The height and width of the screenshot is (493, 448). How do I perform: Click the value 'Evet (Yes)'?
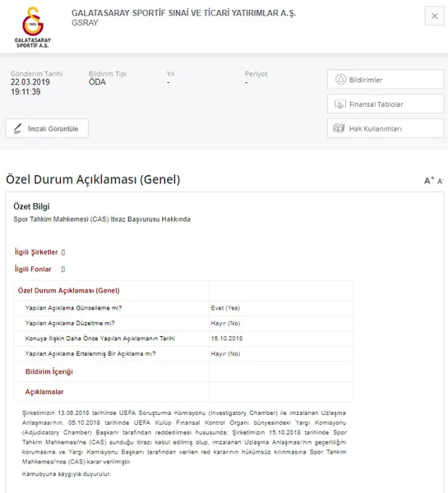coord(225,308)
